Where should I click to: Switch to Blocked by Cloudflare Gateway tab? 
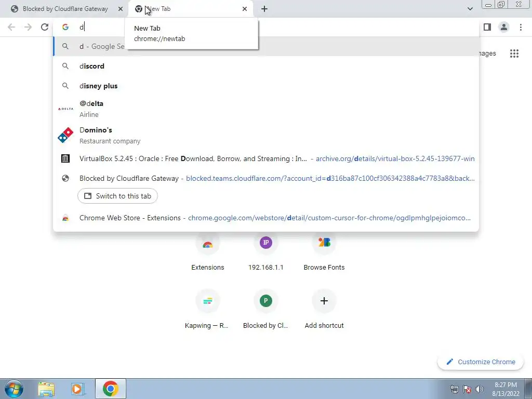coord(64,9)
